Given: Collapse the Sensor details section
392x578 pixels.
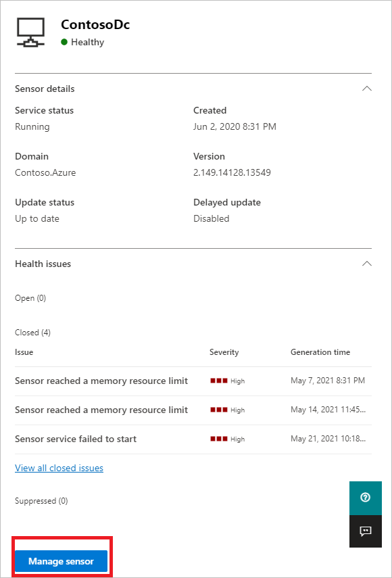Looking at the screenshot, I should [367, 89].
